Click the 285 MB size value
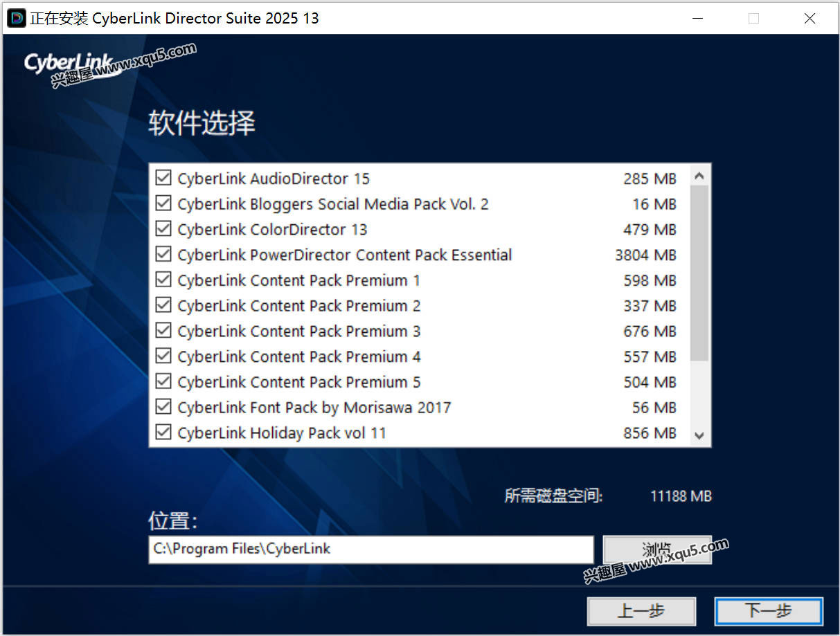The image size is (840, 636). pyautogui.click(x=650, y=179)
